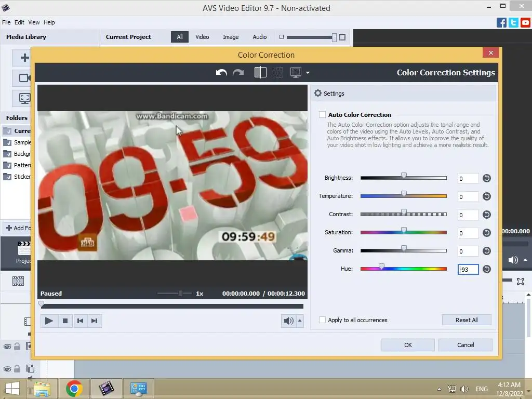532x399 pixels.
Task: Open the Help menu
Action: 49,22
